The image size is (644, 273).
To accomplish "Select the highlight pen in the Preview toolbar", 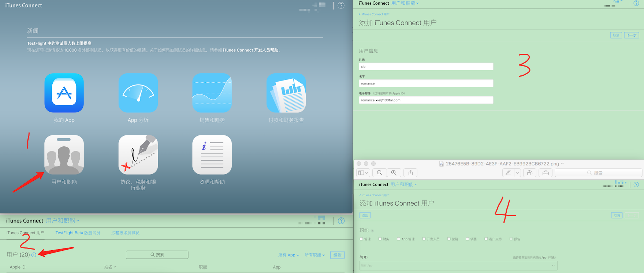I will click(508, 173).
